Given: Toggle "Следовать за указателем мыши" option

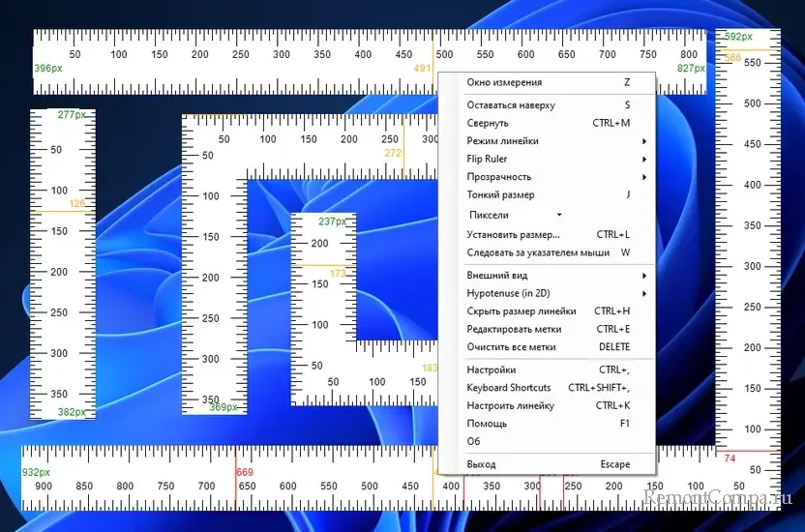Looking at the screenshot, I should click(x=548, y=252).
